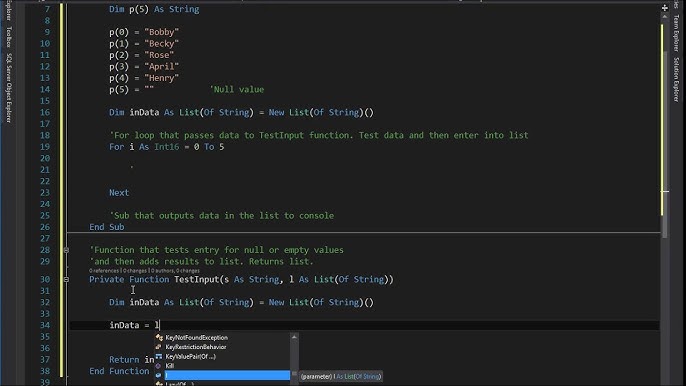Viewport: 686px width, 386px height.
Task: Collapse the comment block at line 28
Action: (x=66, y=250)
